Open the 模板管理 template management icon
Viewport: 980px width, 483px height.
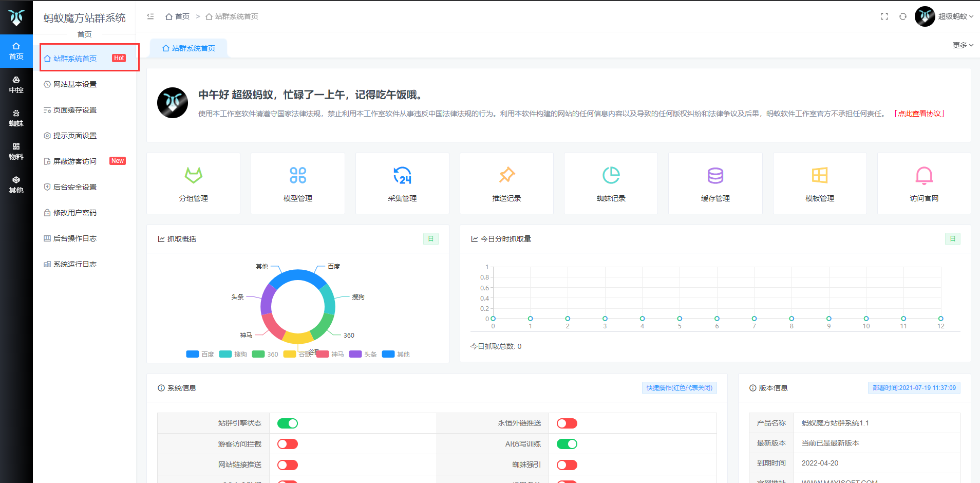(x=819, y=176)
